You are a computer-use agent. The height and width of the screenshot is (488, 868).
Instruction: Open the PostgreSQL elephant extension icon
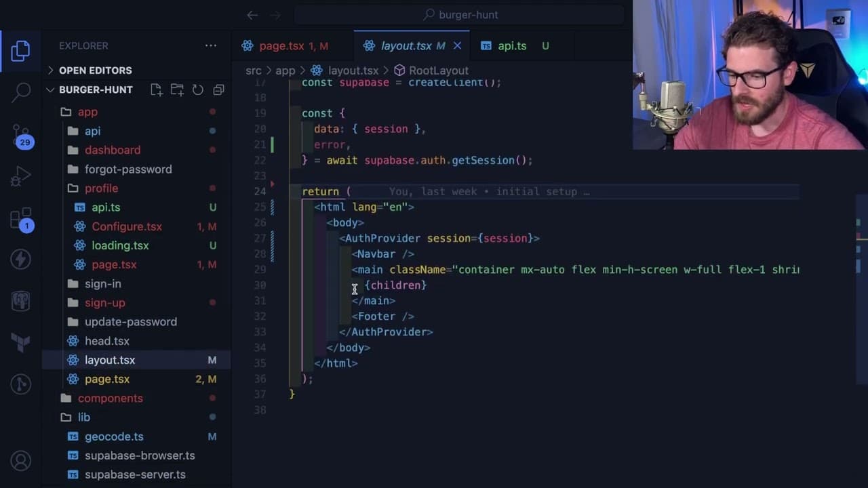tap(20, 301)
